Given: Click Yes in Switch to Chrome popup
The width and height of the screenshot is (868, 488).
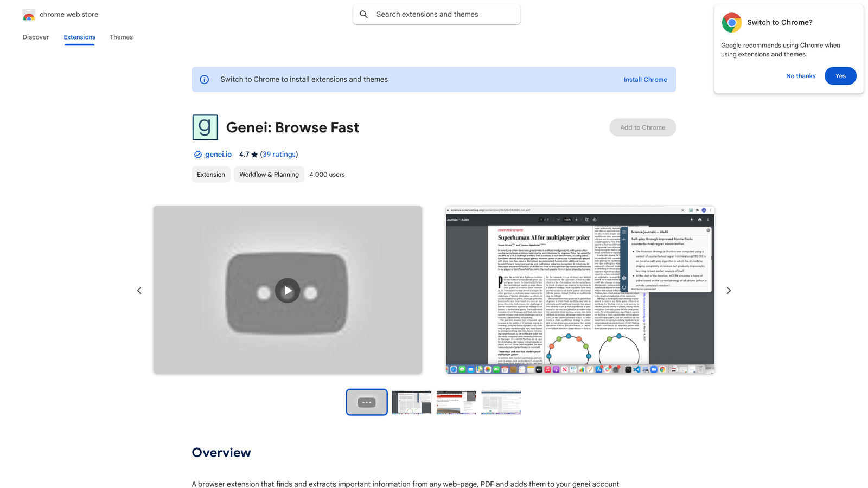Looking at the screenshot, I should tap(840, 76).
